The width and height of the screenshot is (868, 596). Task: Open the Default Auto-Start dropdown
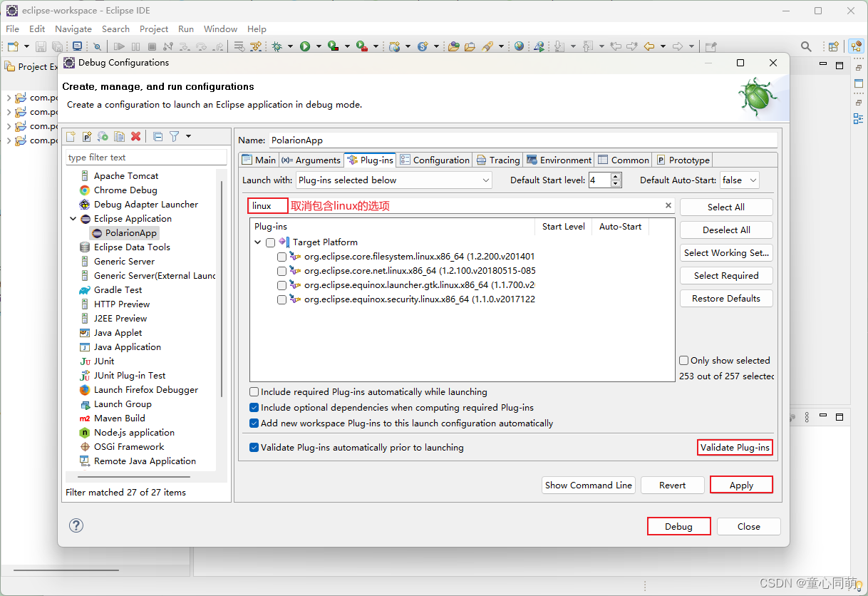pyautogui.click(x=740, y=180)
